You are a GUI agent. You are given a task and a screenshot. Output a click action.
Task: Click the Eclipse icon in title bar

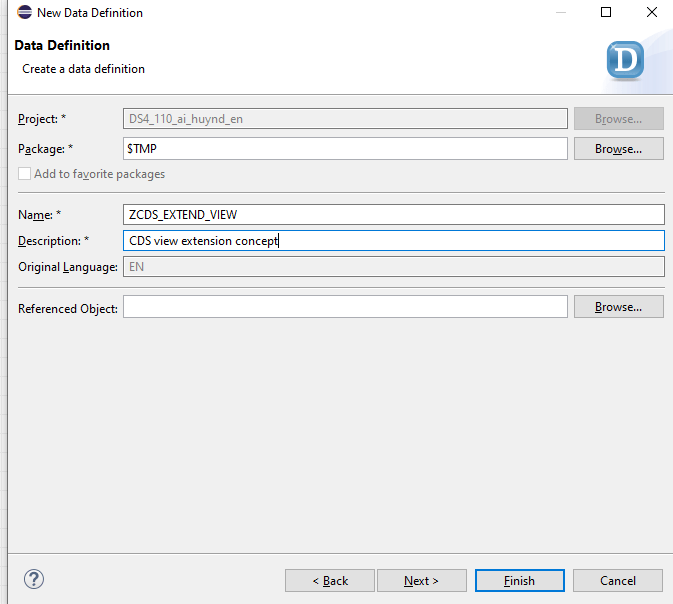pos(24,13)
